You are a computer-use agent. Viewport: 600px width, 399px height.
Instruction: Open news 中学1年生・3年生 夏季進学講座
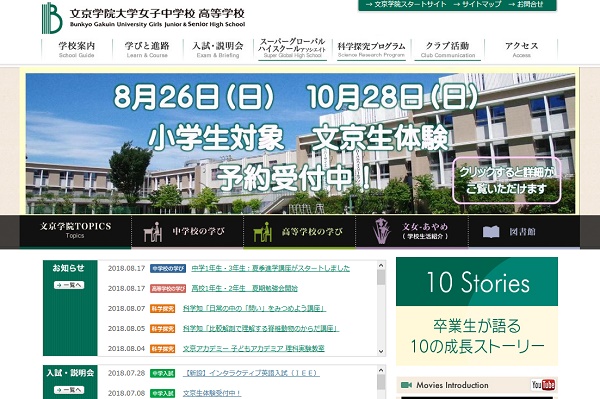point(270,268)
